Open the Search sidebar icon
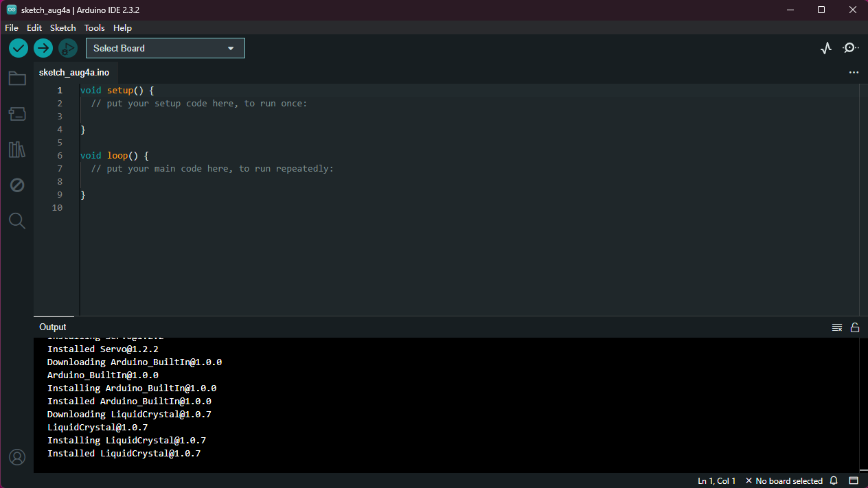 17,220
